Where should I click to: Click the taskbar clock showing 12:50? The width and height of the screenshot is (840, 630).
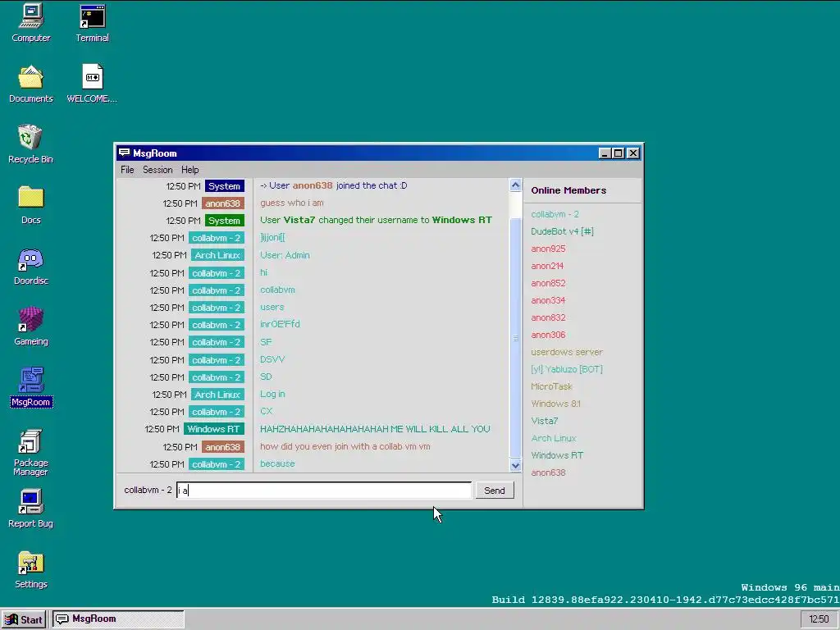(x=819, y=619)
